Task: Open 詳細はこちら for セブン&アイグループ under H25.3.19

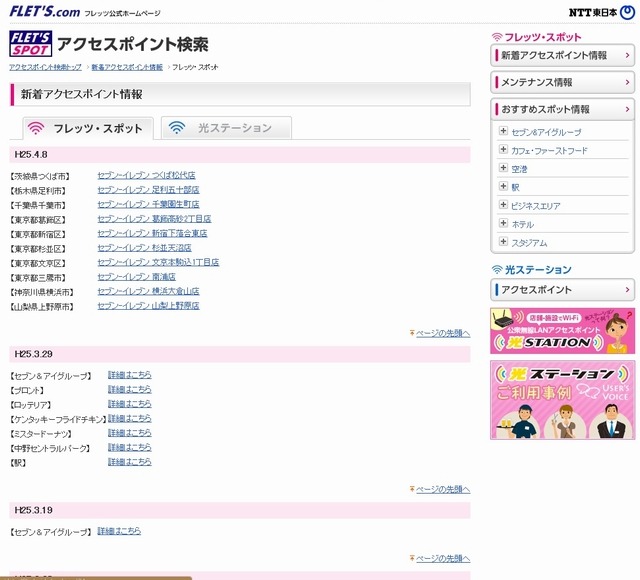Action: coord(119,531)
